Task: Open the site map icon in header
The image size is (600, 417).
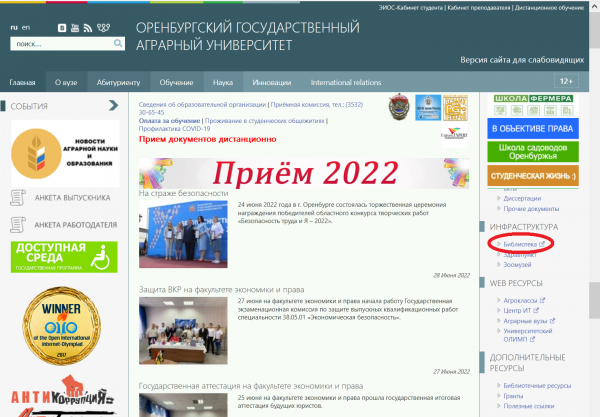Action: click(103, 28)
